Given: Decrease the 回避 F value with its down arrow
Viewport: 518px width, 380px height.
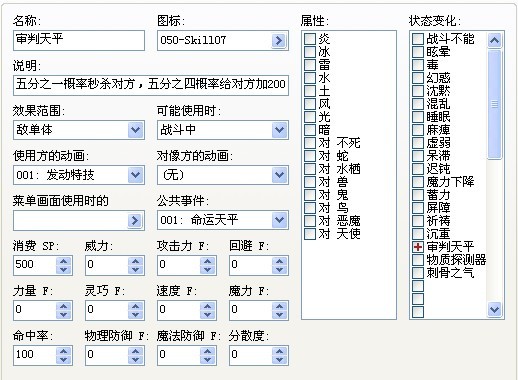Looking at the screenshot, I should click(280, 270).
